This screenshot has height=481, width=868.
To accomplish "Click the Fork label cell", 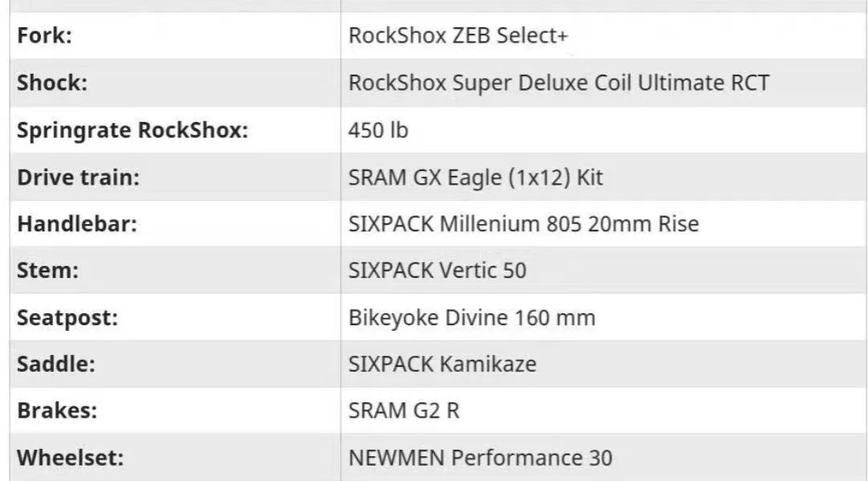I will 44,36.
